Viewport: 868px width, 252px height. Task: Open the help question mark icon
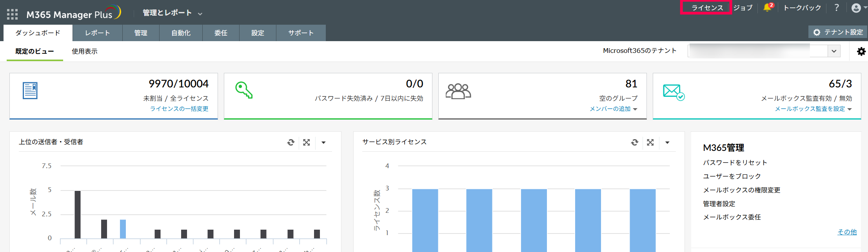pyautogui.click(x=836, y=8)
